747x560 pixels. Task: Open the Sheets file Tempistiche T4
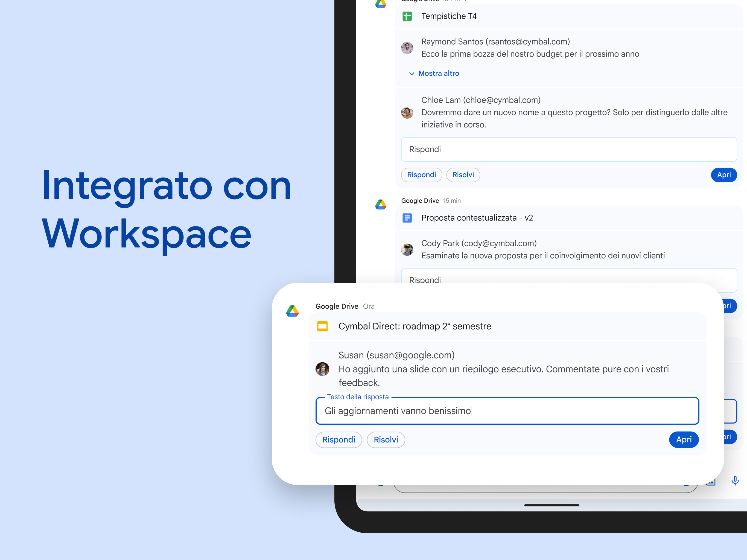click(448, 16)
